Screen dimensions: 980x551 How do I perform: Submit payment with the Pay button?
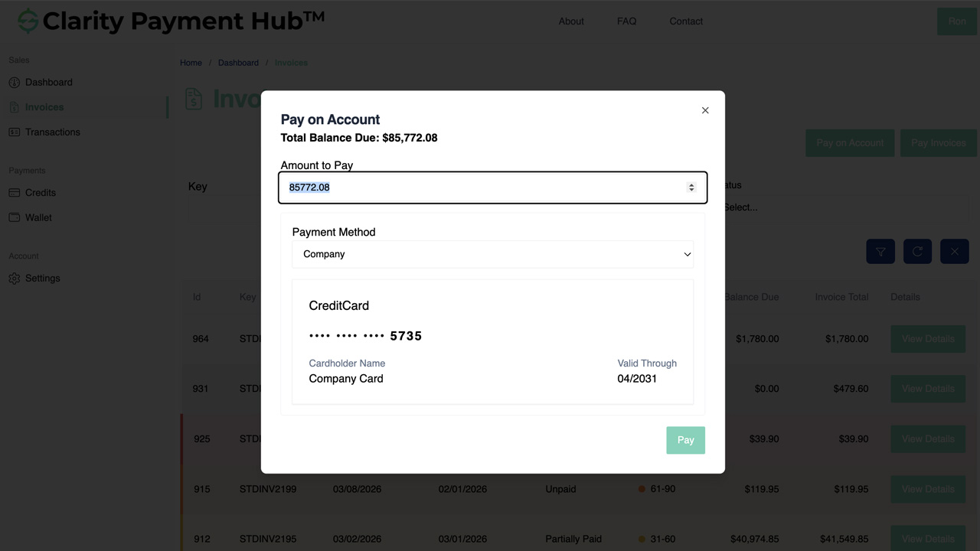(685, 440)
